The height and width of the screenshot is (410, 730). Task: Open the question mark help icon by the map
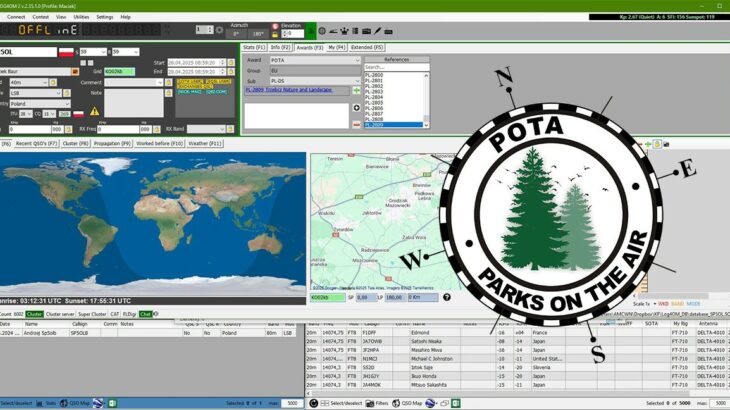(x=446, y=297)
